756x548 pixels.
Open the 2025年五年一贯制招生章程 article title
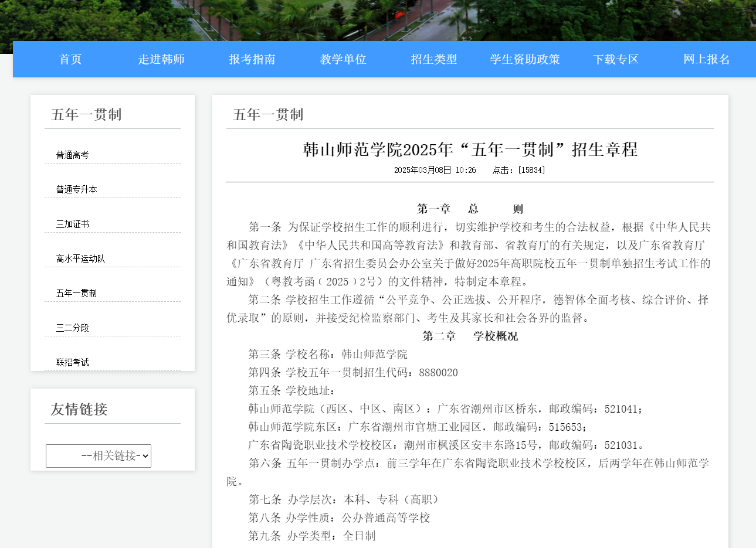tap(469, 150)
